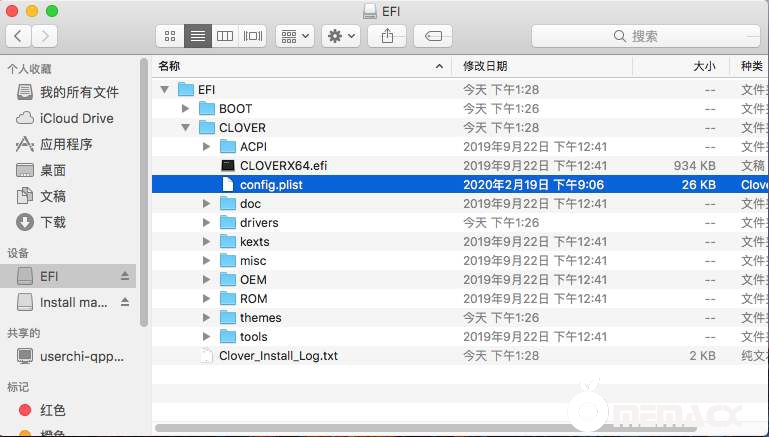Open the Arrange items dropdown

[x=295, y=35]
